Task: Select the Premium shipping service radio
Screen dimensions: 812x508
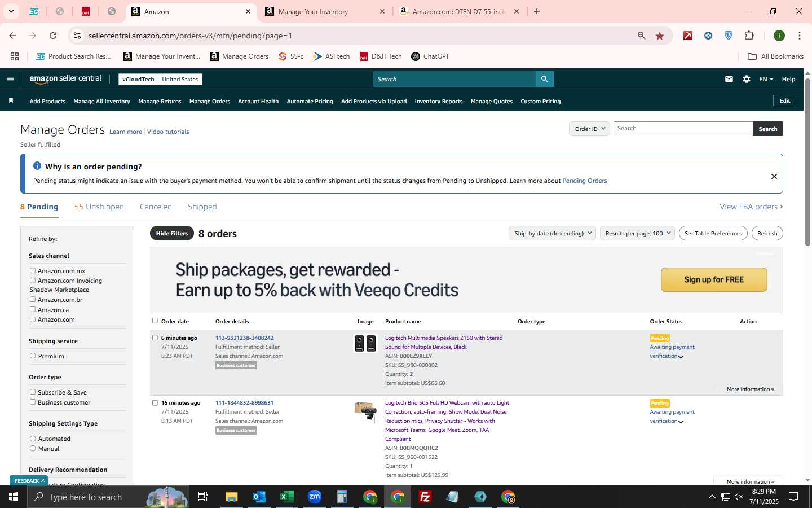Action: pos(33,356)
